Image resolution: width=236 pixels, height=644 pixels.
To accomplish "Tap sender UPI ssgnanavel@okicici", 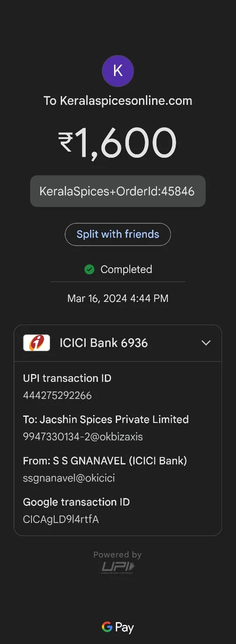I will 69,478.
